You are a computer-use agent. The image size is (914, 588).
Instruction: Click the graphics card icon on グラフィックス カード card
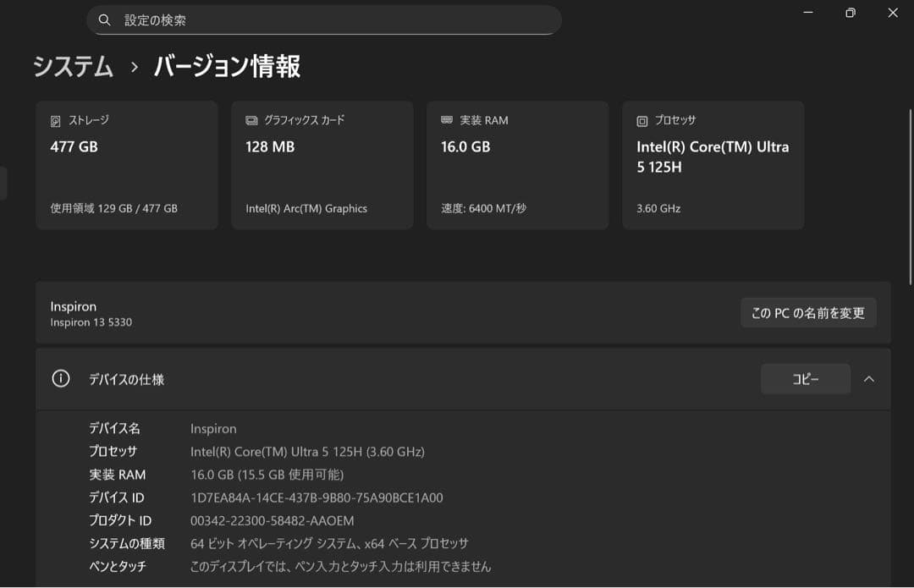pos(250,120)
